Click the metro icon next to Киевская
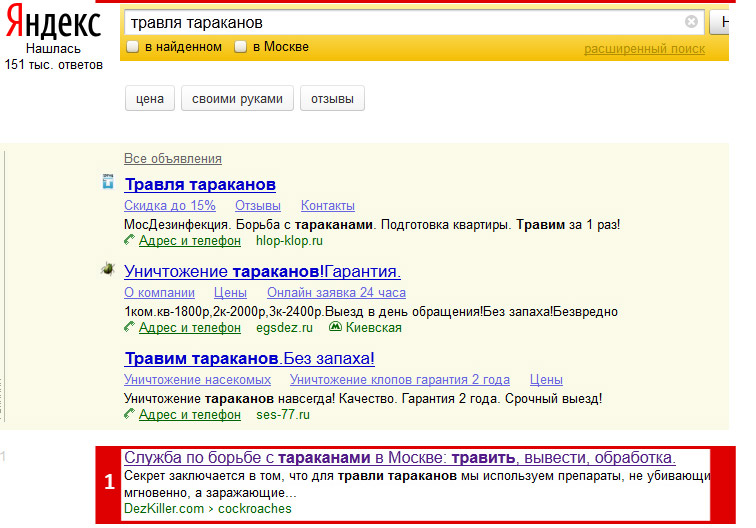 pyautogui.click(x=335, y=327)
